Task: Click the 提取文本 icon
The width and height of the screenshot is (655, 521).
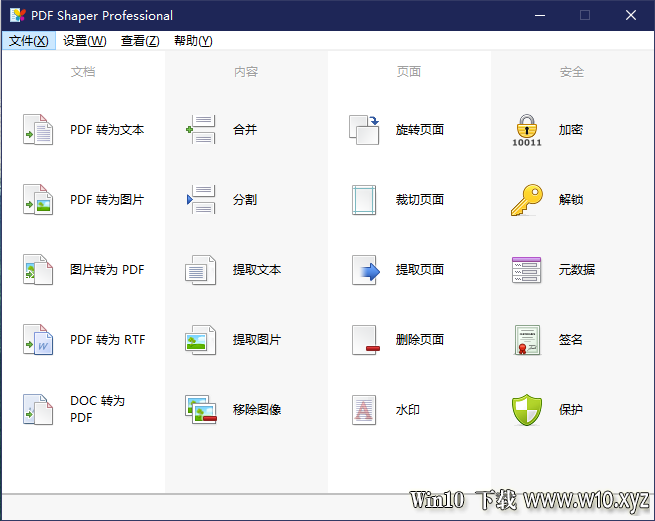Action: [x=201, y=269]
